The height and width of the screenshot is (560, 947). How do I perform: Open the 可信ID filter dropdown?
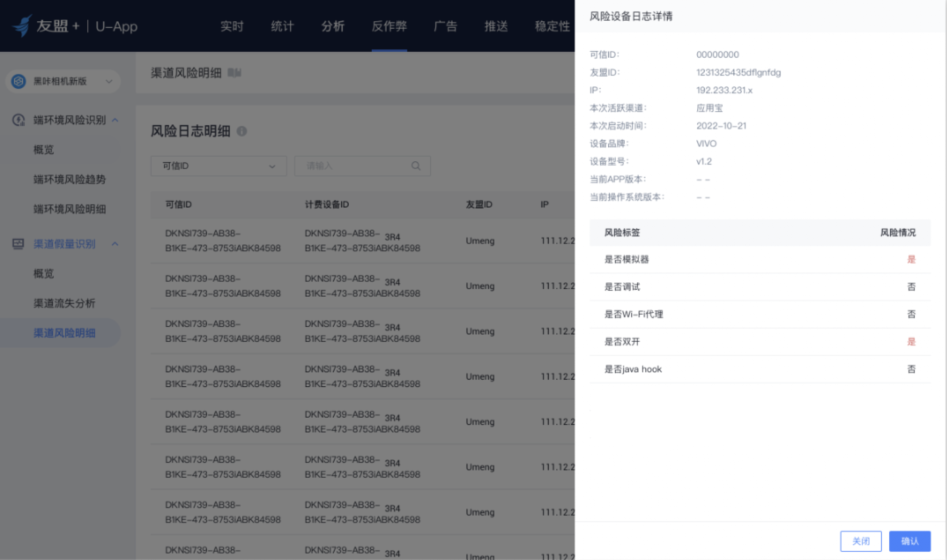219,166
